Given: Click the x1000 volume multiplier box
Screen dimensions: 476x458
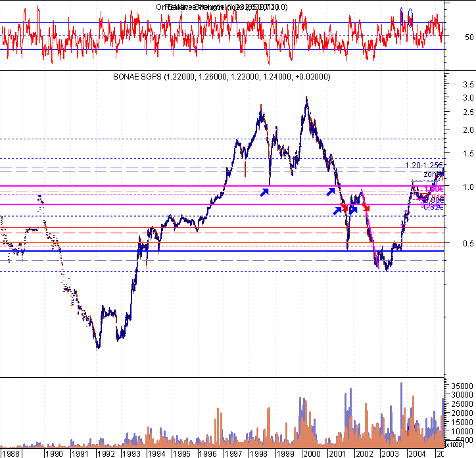Looking at the screenshot, I should click(x=454, y=445).
